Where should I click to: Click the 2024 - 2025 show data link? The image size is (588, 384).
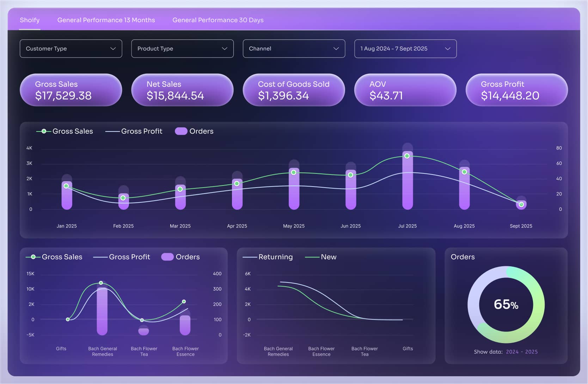(521, 352)
